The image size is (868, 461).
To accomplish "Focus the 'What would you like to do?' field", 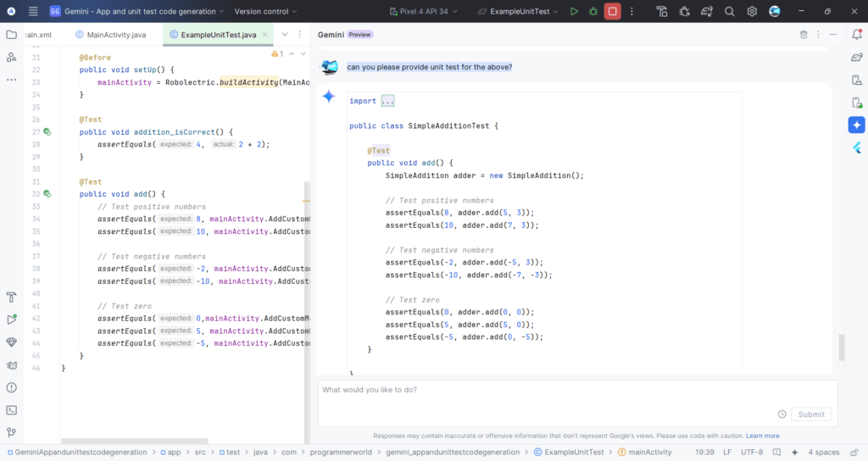I will tap(577, 403).
